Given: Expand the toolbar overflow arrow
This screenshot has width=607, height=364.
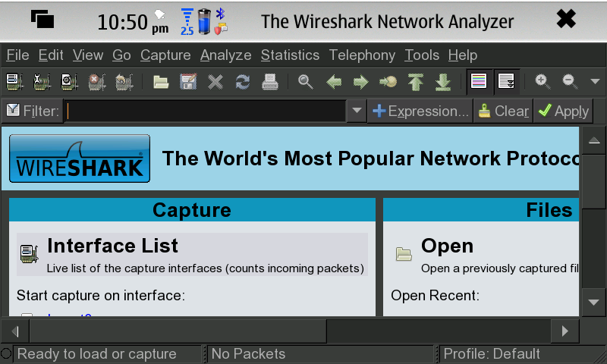Looking at the screenshot, I should tap(595, 81).
